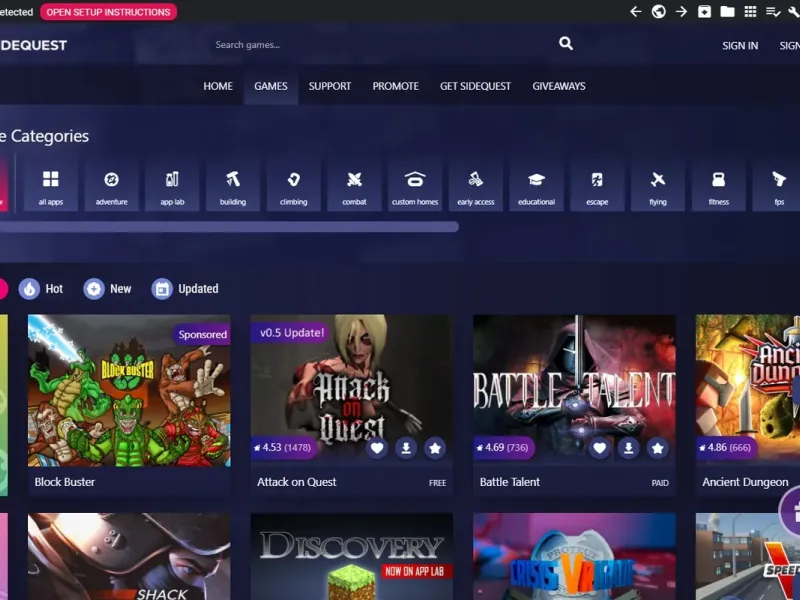Click the Ancient Dungeon title text
800x600 pixels.
click(745, 482)
